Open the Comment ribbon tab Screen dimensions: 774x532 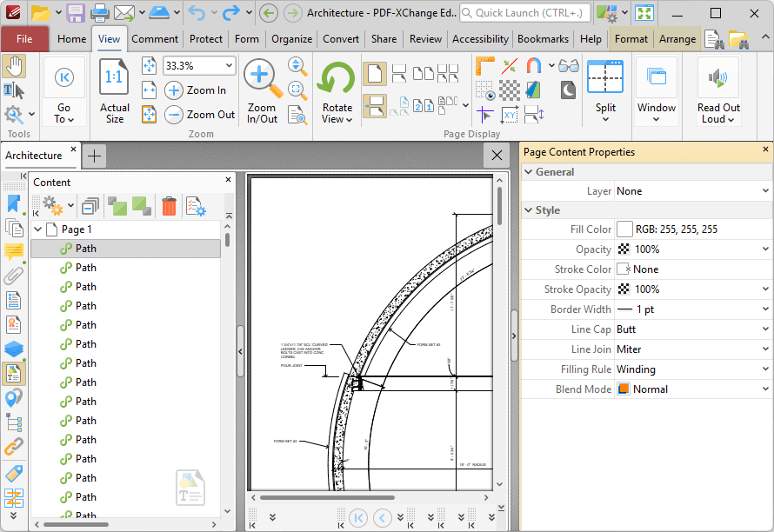tap(155, 39)
